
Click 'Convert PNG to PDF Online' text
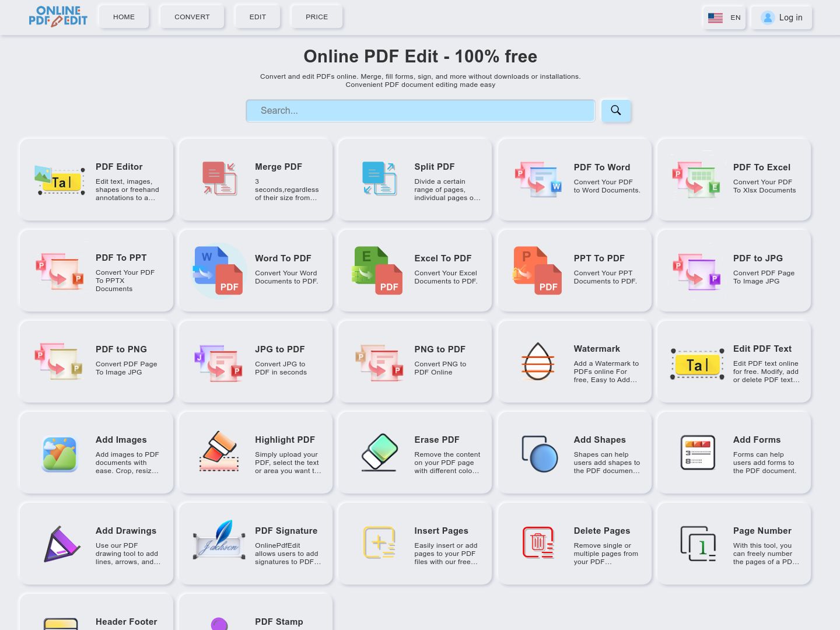coord(440,368)
